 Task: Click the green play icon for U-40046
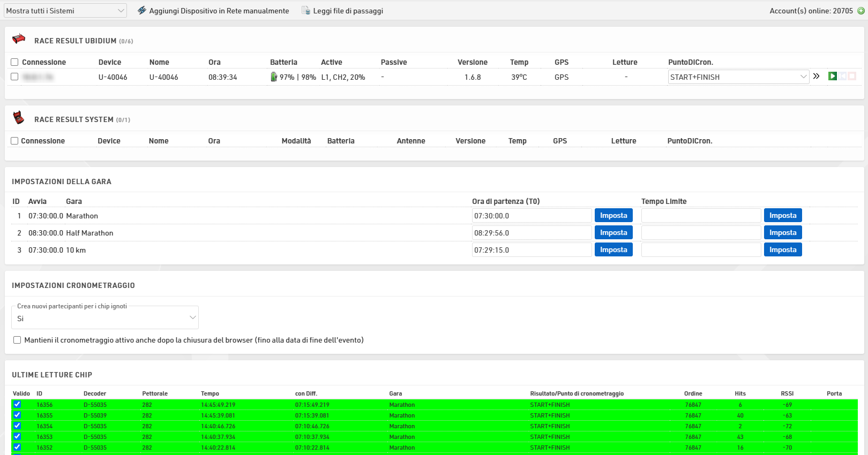tap(832, 77)
